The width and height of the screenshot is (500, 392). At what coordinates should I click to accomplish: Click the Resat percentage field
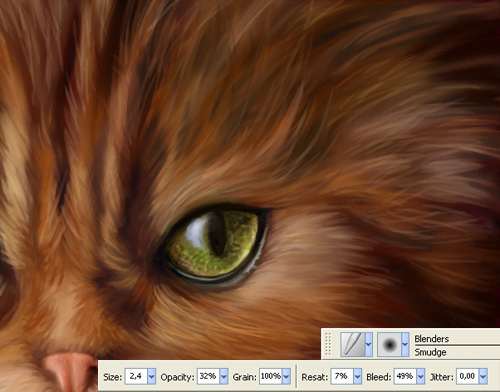pyautogui.click(x=342, y=376)
